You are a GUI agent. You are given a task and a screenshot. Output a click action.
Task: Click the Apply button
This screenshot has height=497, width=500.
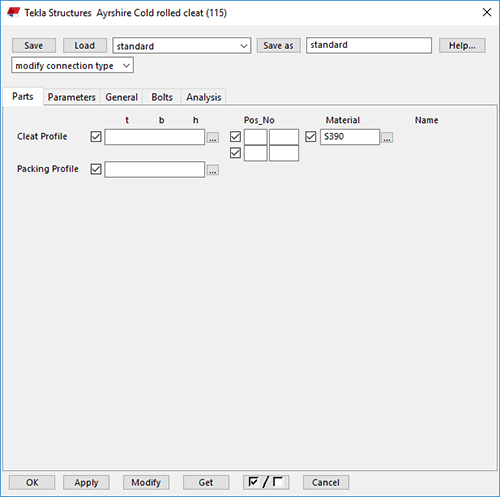(86, 482)
